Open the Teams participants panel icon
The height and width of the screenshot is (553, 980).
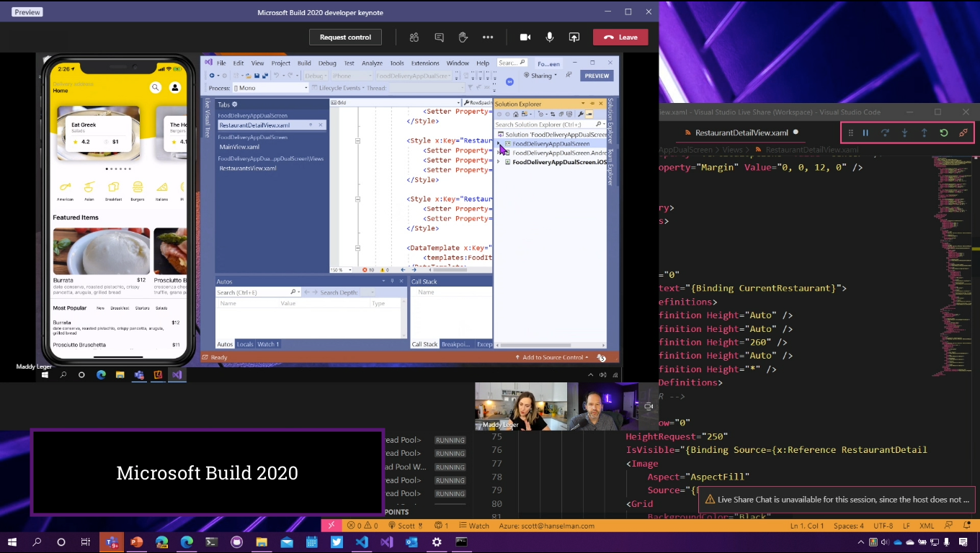click(414, 37)
